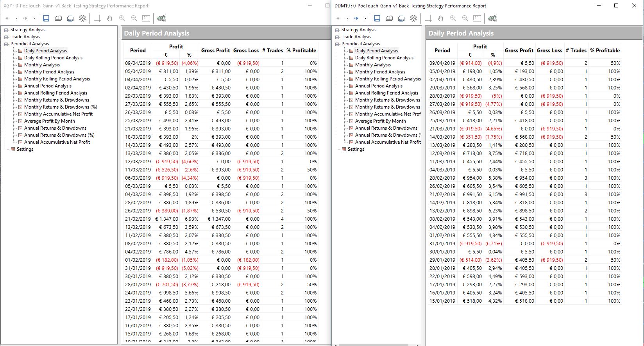
Task: Click the 1:1 reset zoom icon in XG# toolbar
Action: tap(146, 18)
